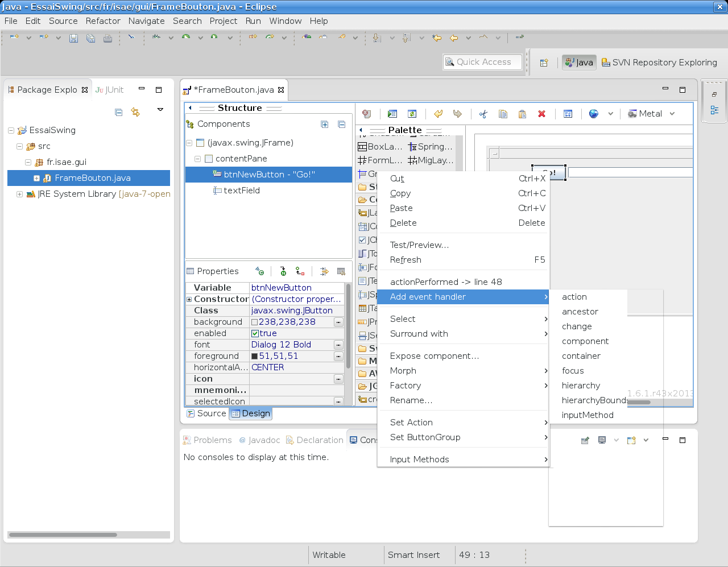Image resolution: width=728 pixels, height=567 pixels.
Task: Click the red Delete X icon
Action: click(x=541, y=114)
